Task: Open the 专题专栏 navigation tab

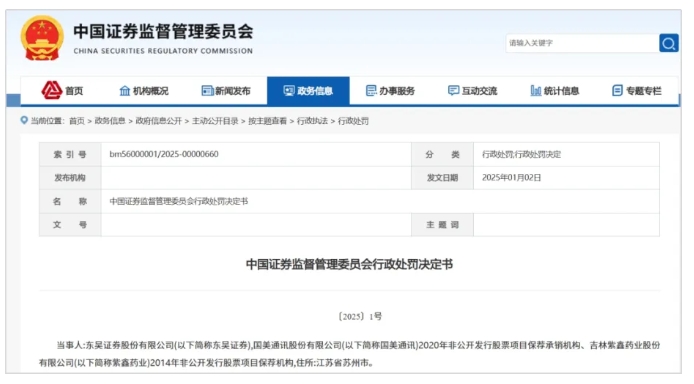Action: coord(637,91)
